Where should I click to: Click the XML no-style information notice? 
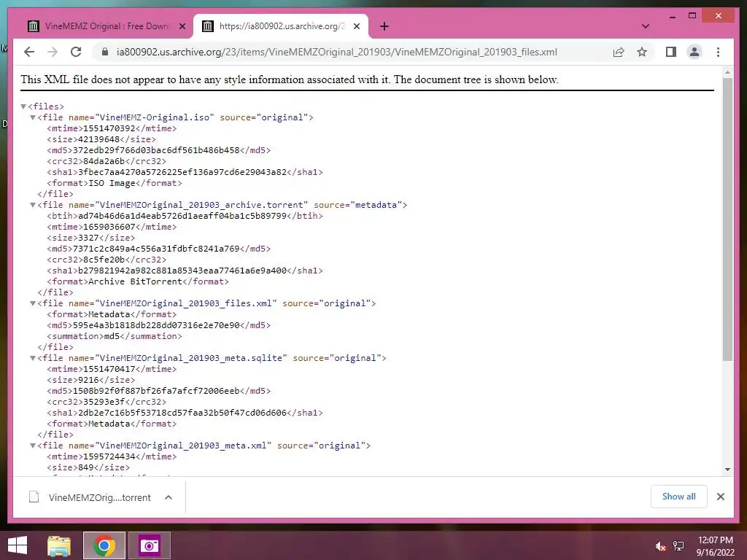point(289,79)
